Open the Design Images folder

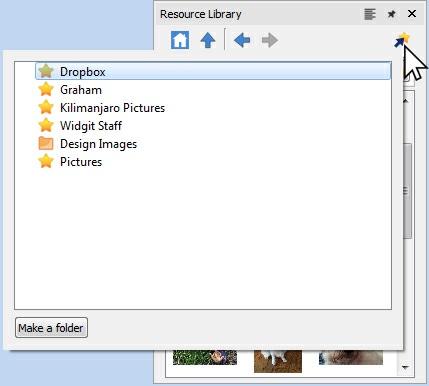(98, 144)
